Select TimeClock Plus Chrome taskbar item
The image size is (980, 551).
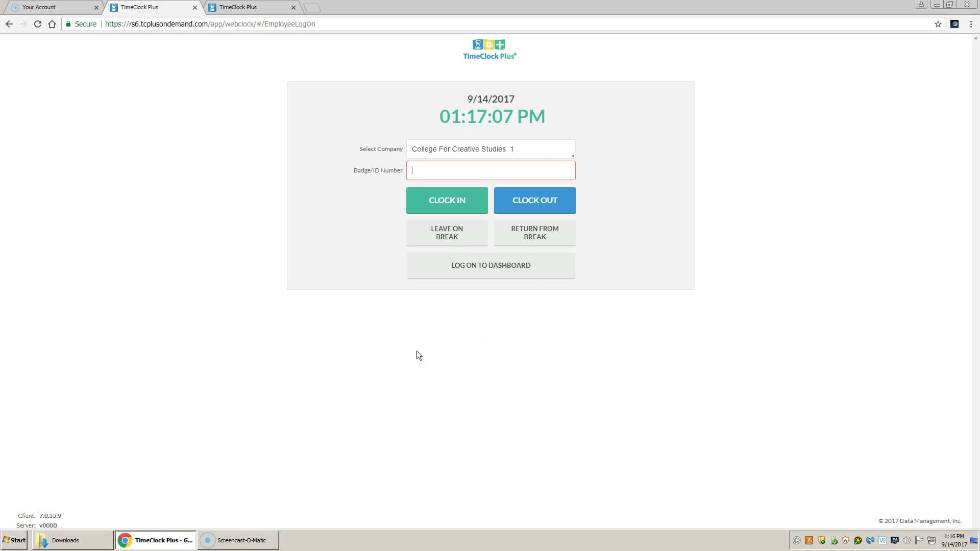(156, 540)
